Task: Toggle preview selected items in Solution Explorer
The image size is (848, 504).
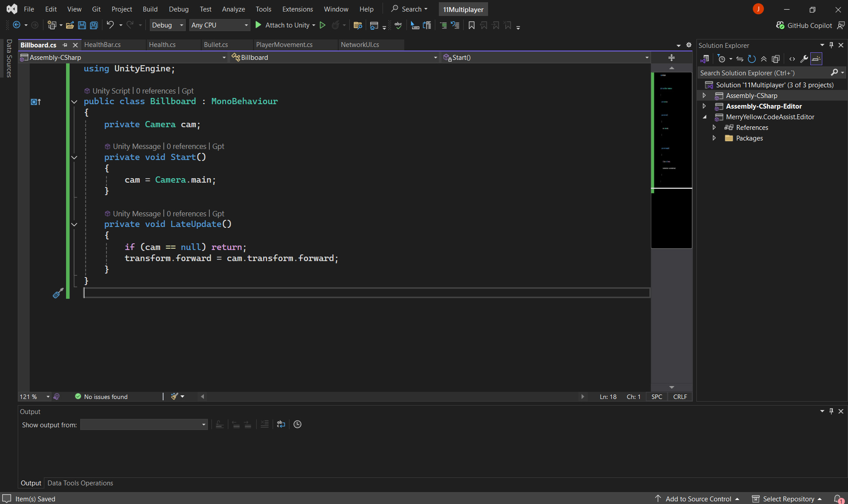Action: pyautogui.click(x=816, y=59)
